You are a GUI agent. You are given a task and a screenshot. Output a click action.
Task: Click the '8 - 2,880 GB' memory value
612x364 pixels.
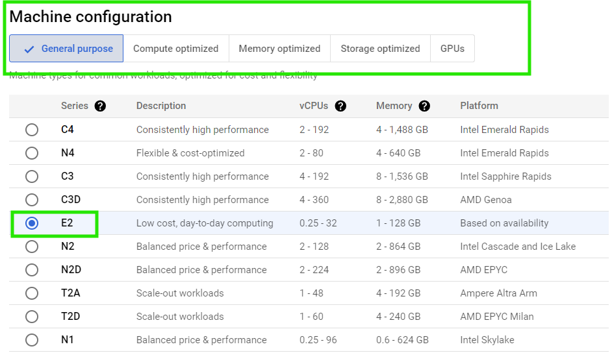402,200
